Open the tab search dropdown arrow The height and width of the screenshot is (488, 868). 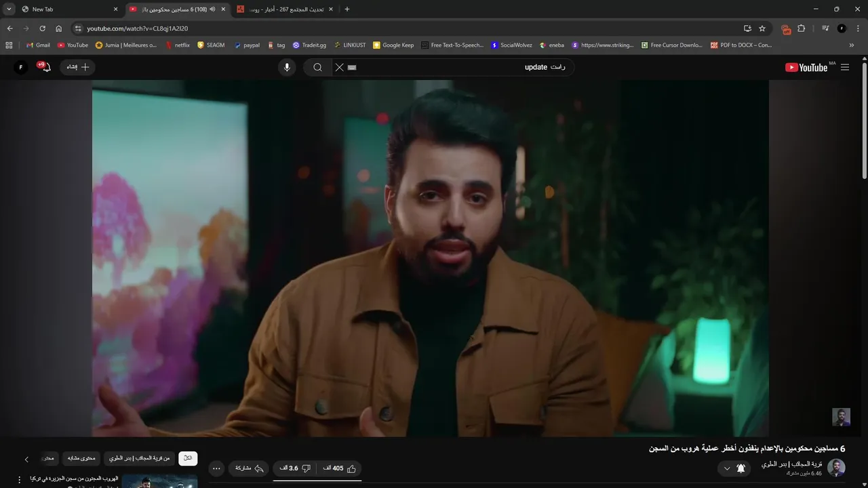tap(9, 9)
